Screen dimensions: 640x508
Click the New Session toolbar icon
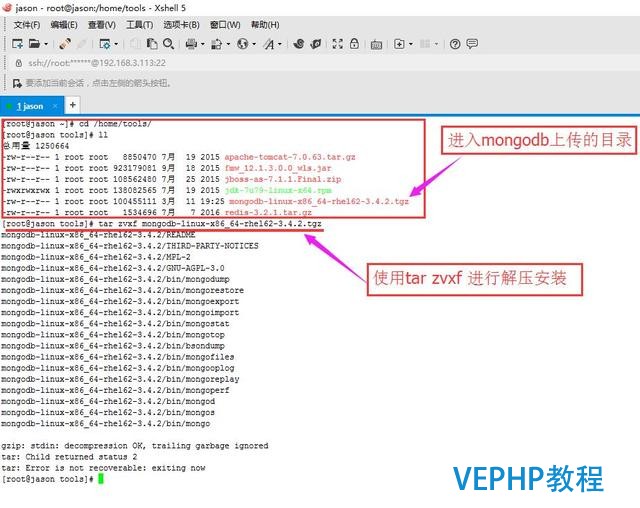(17, 44)
